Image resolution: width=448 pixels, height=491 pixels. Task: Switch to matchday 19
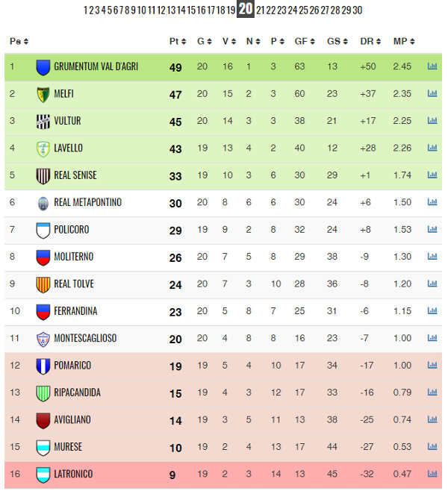231,10
